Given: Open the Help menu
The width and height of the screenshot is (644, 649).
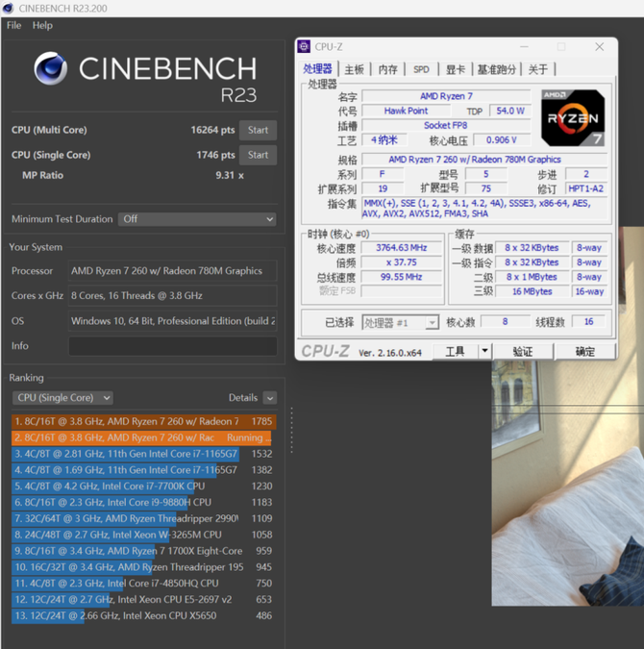Looking at the screenshot, I should tap(42, 25).
